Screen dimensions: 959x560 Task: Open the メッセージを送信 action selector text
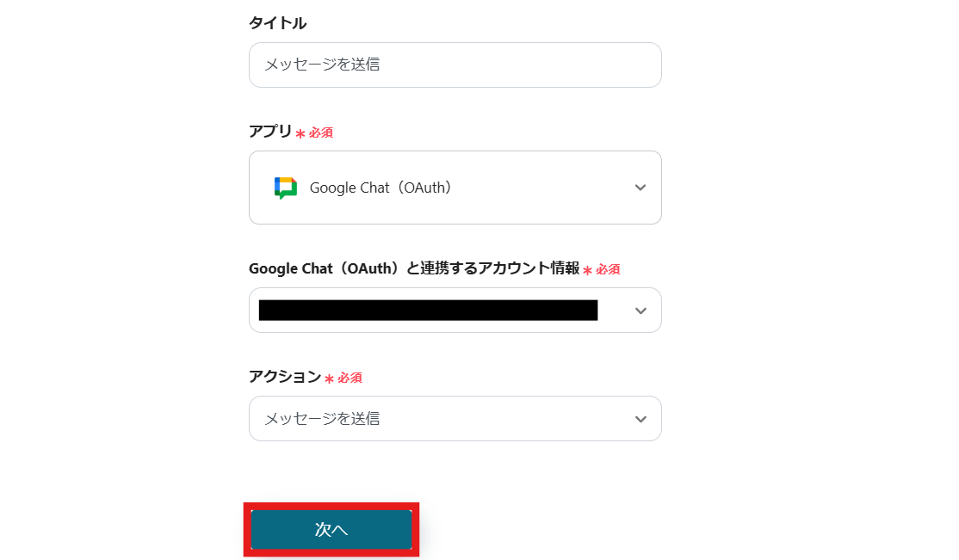[x=322, y=419]
